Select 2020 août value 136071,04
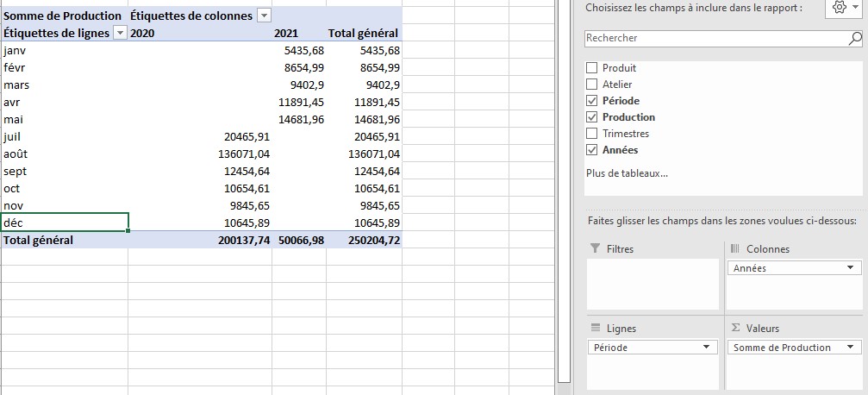Viewport: 868px width, 395px height. [x=200, y=154]
